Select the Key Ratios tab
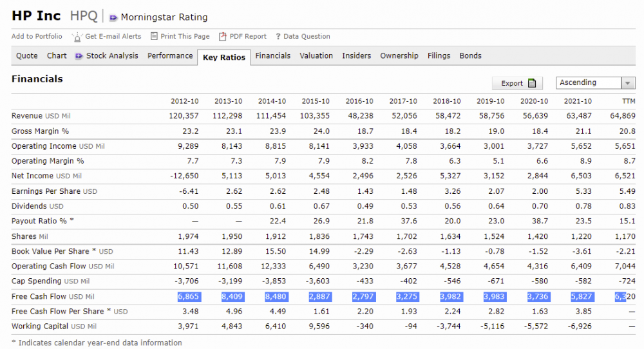Image resolution: width=644 pixels, height=349 pixels. tap(224, 57)
